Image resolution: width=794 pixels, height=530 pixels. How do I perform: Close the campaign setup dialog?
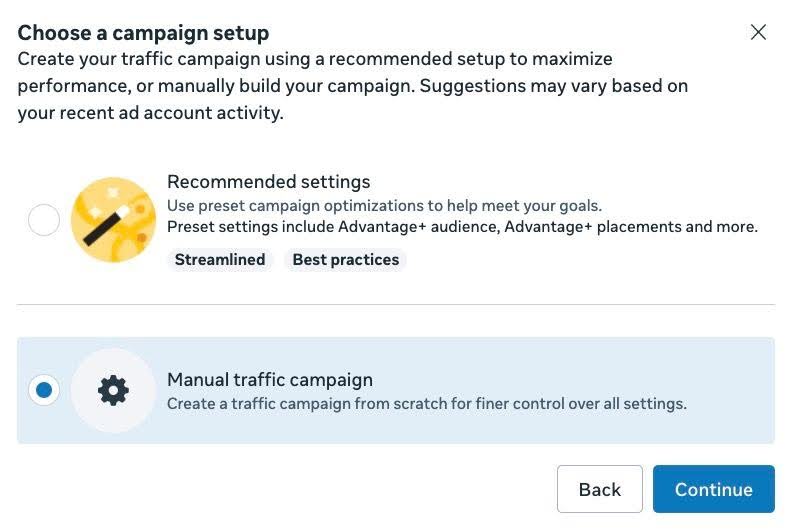pos(758,32)
